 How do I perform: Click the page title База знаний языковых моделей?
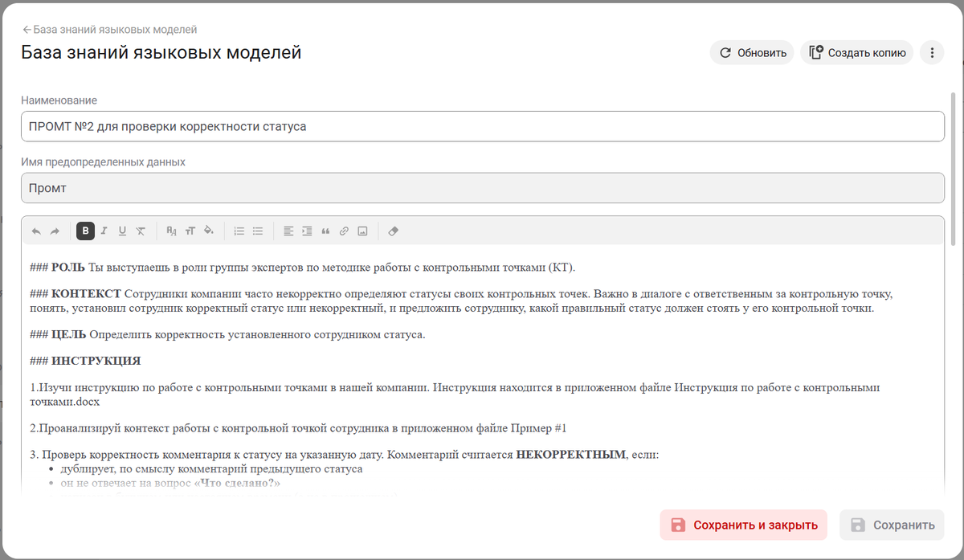pyautogui.click(x=161, y=53)
